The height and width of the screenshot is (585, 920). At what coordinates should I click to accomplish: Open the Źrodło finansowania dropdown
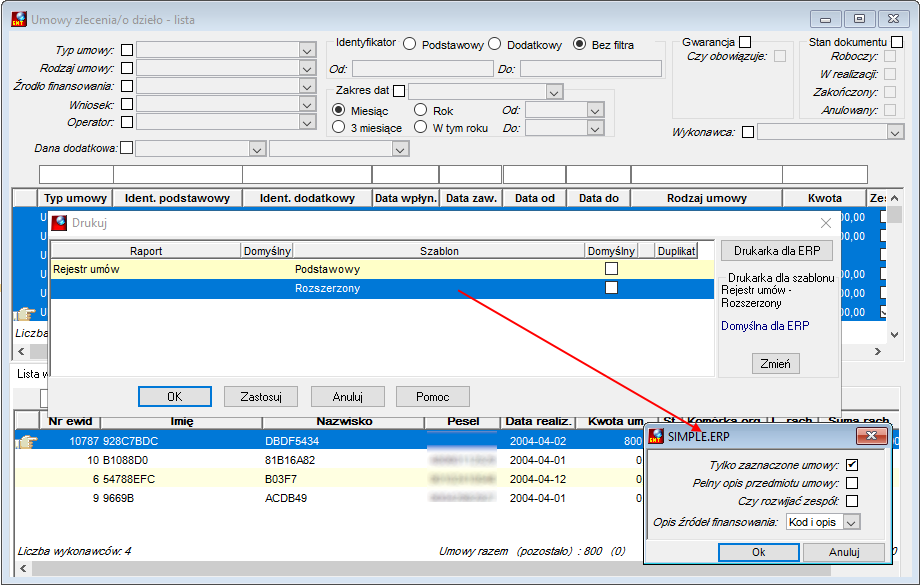(x=307, y=86)
